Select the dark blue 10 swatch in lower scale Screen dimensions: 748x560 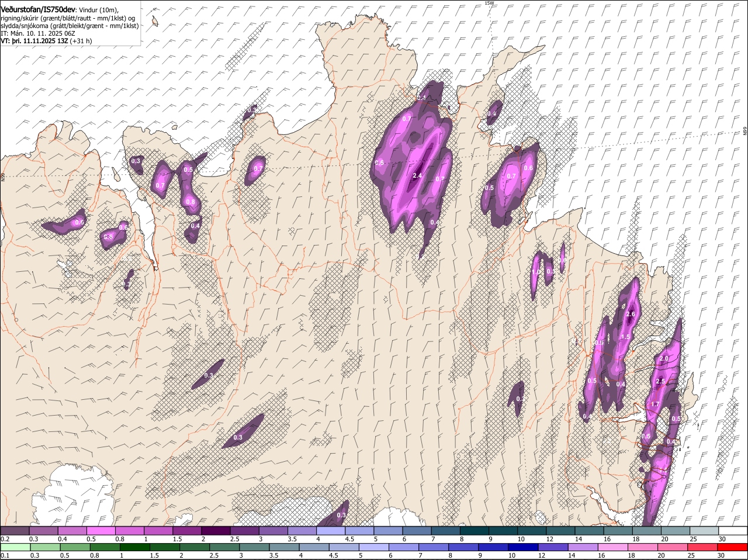(524, 548)
